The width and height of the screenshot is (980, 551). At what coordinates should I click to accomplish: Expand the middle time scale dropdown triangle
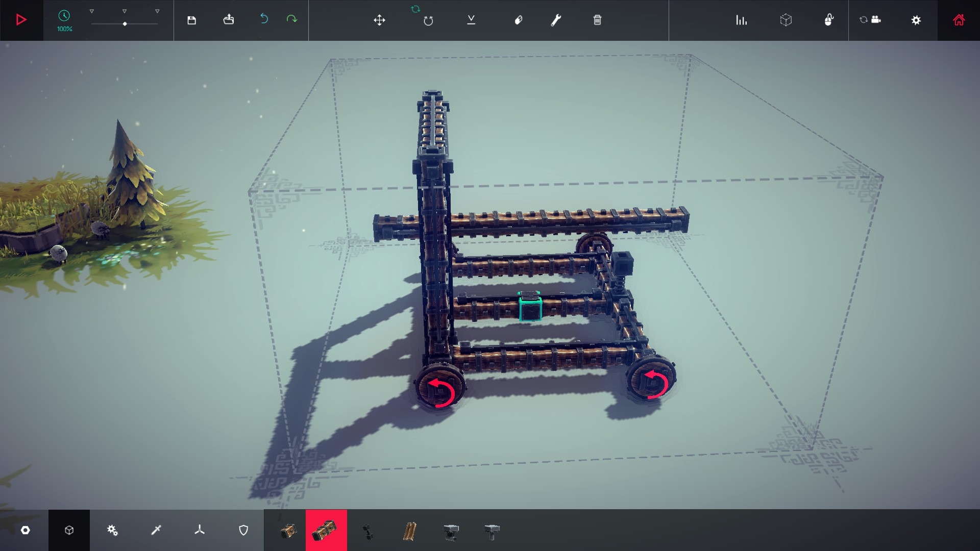tap(125, 11)
